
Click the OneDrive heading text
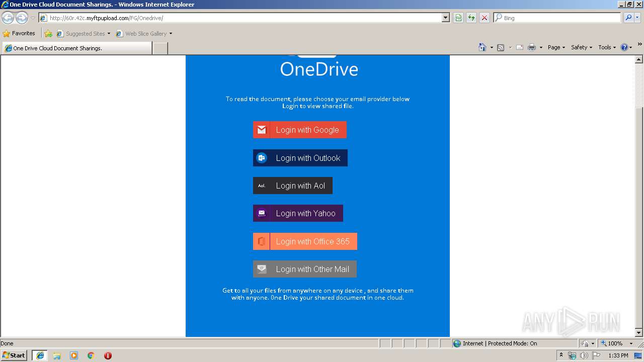coord(319,69)
